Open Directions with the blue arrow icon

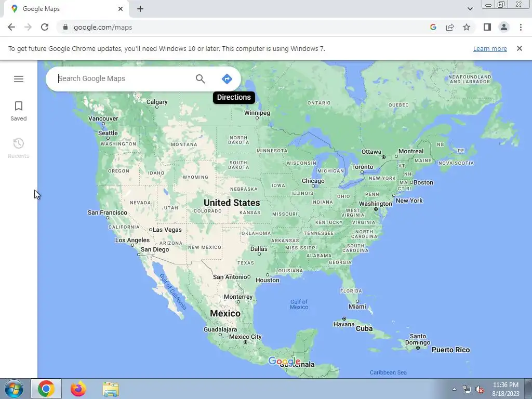(227, 79)
